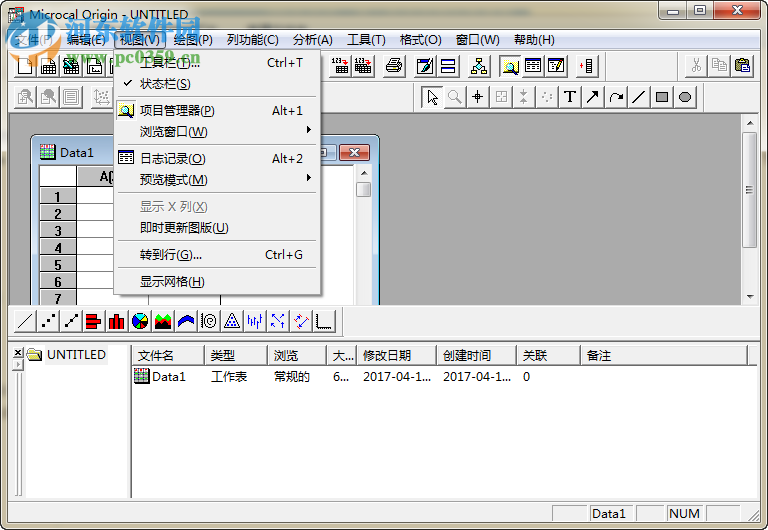Toggle 日志记录(O) results log
Image resolution: width=768 pixels, height=530 pixels.
pyautogui.click(x=217, y=159)
